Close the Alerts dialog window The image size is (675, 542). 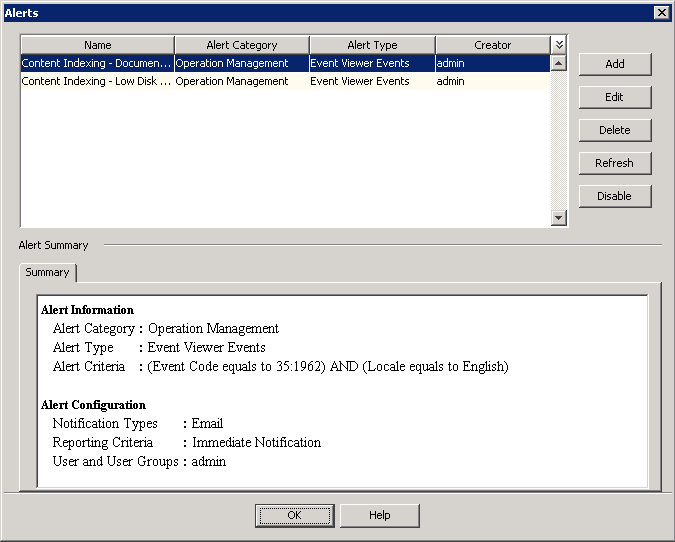(661, 12)
